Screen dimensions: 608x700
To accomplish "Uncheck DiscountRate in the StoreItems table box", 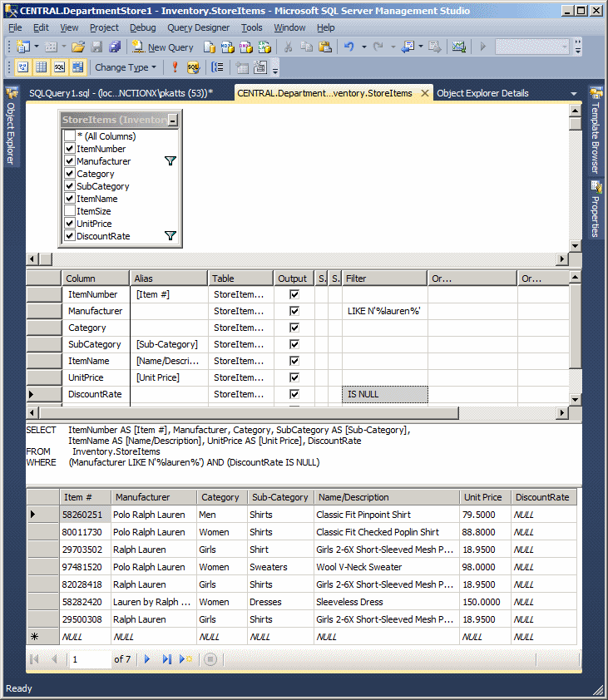I will click(x=70, y=236).
